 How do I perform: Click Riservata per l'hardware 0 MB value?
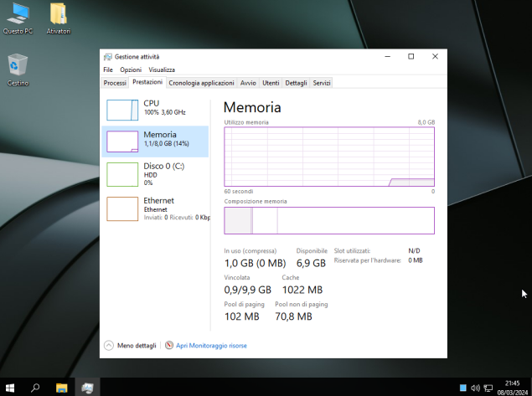[416, 260]
